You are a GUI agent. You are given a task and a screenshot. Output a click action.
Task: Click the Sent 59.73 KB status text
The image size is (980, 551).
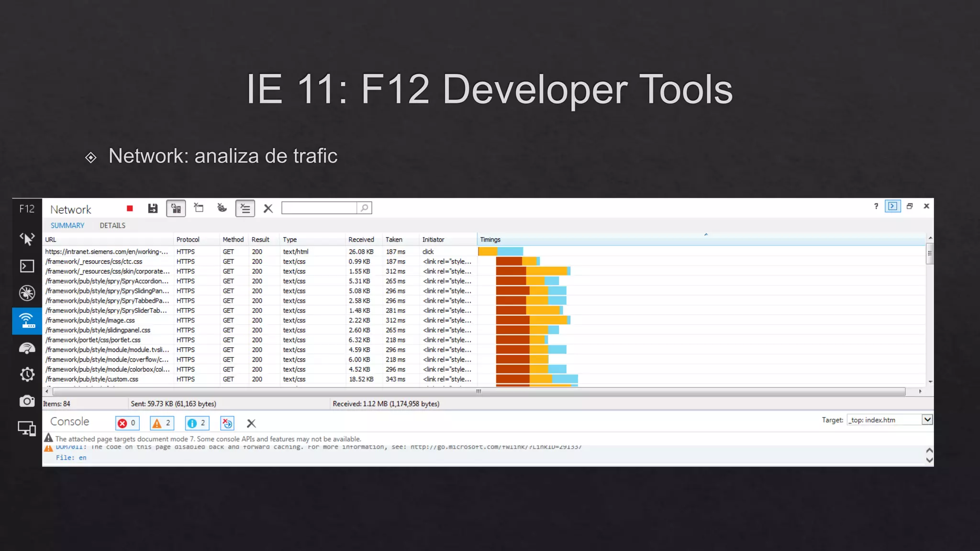(x=173, y=404)
